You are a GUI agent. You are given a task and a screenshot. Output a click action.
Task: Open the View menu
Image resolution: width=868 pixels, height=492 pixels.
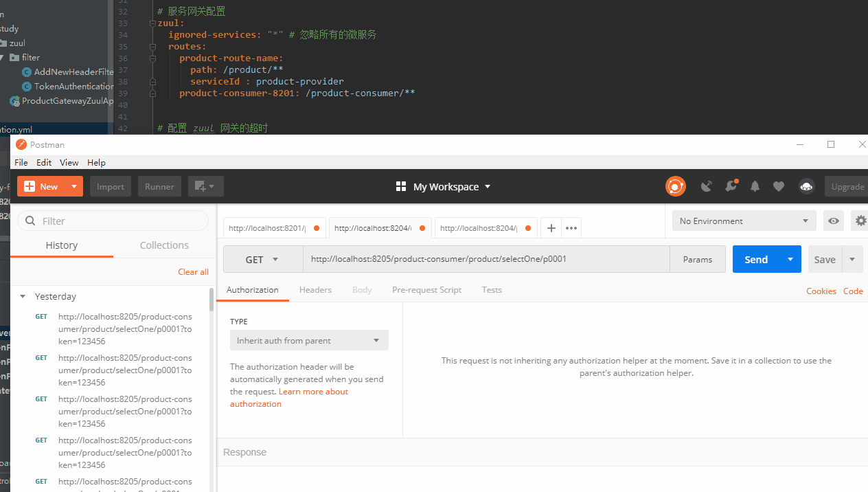click(69, 162)
